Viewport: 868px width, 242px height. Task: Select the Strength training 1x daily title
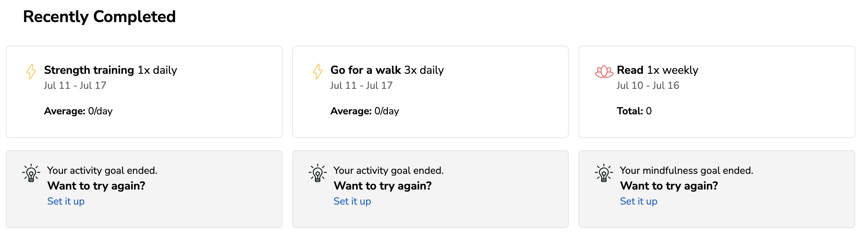coord(110,70)
